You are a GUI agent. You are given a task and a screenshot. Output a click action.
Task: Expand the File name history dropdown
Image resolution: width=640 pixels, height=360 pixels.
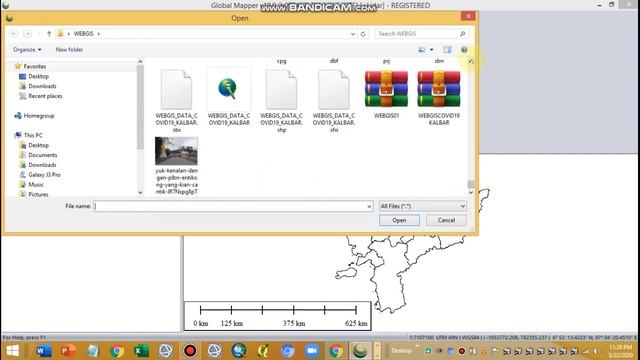click(369, 207)
